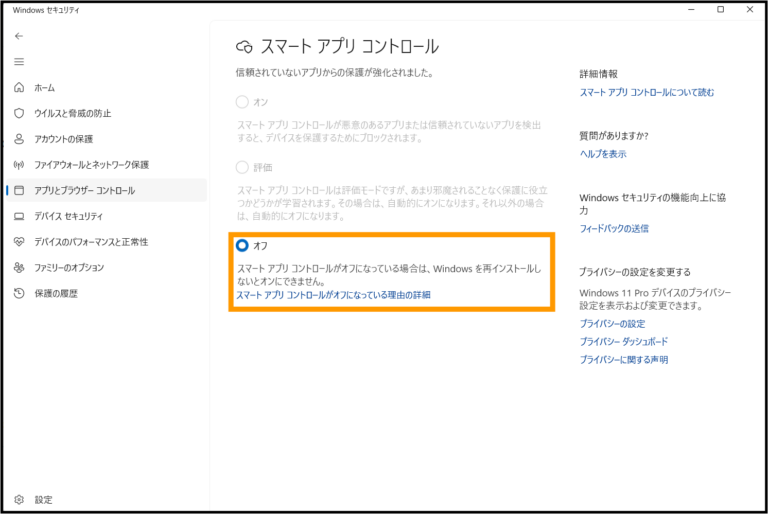Click the 詳細情報 heading
The height and width of the screenshot is (514, 768).
coord(599,74)
